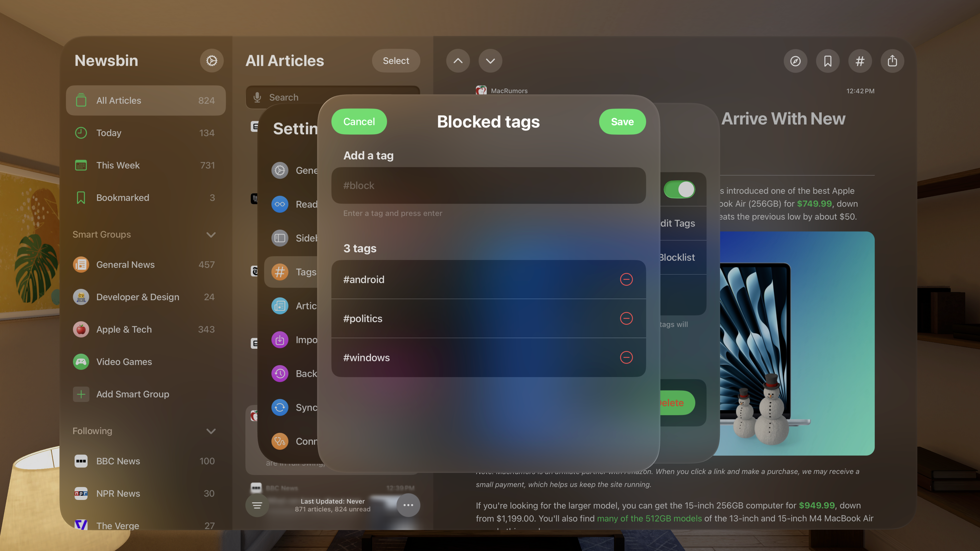Open Apple & Tech smart group
Screen dimensions: 980x551
[146, 329]
